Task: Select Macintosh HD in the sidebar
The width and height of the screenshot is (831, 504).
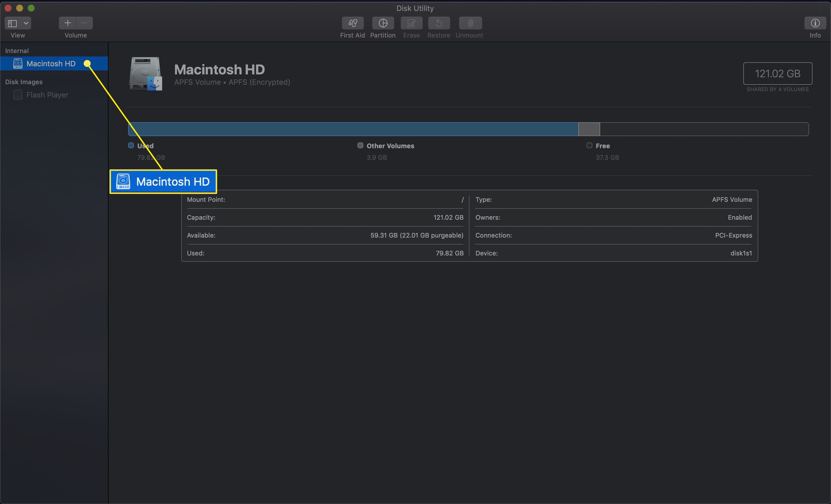Action: coord(54,63)
